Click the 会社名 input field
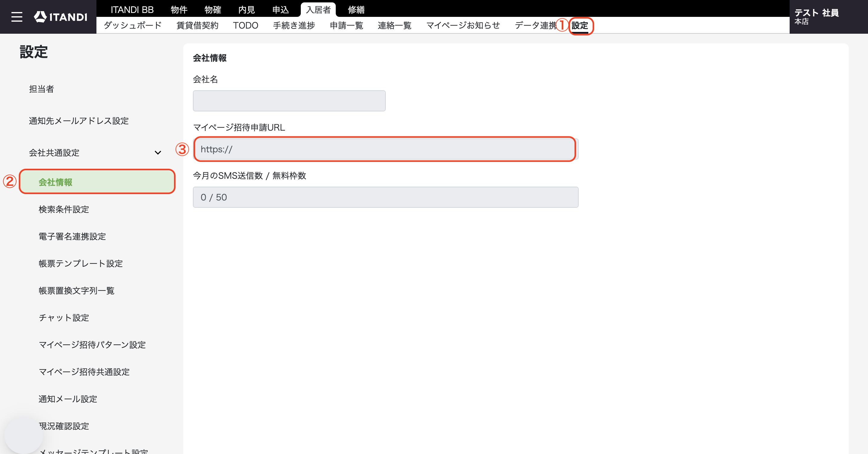 point(289,101)
